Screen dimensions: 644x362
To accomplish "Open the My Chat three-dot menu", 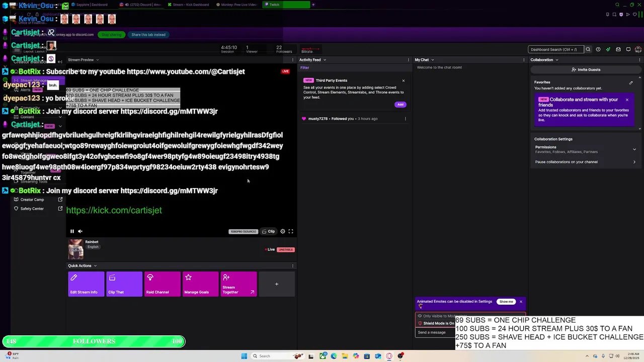I will 524,60.
